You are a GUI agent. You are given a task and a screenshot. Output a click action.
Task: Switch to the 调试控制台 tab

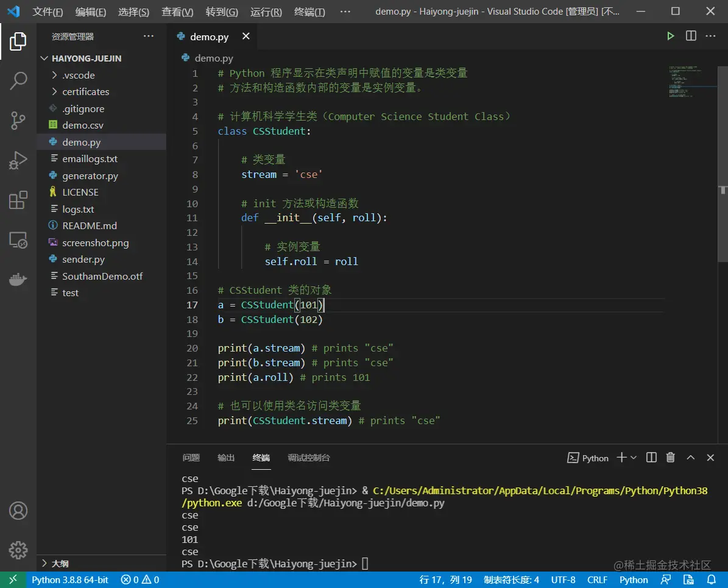coord(309,458)
